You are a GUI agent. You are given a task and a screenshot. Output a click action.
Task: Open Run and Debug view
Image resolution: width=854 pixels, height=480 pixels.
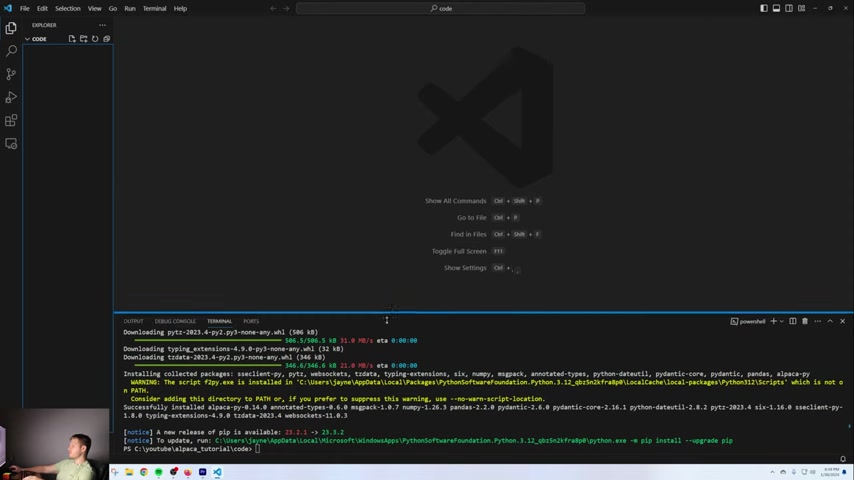(x=11, y=98)
